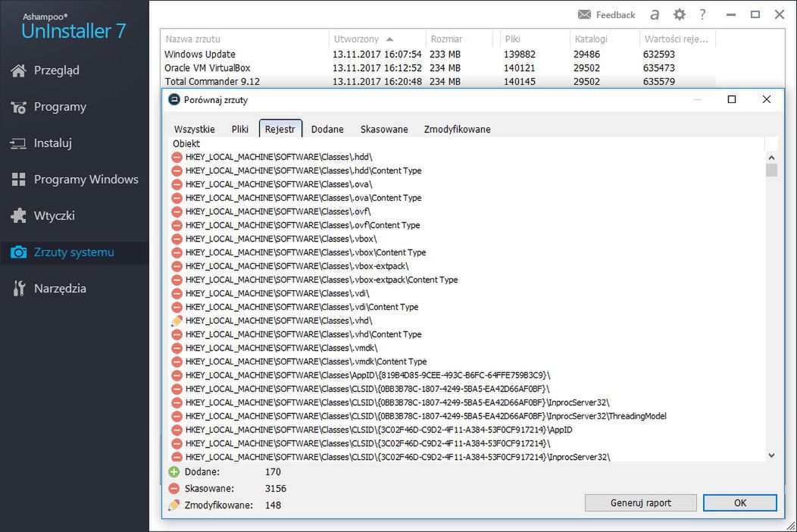The height and width of the screenshot is (532, 797).
Task: Select the .vbox-extpack\Content Type entry
Action: point(321,280)
